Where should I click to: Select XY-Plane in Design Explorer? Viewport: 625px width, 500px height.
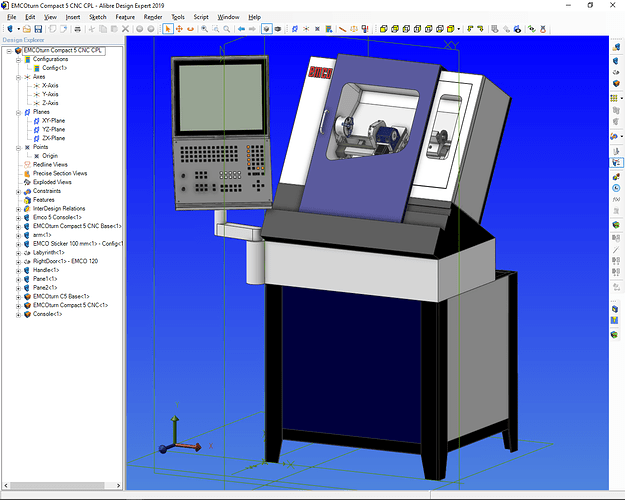click(x=53, y=121)
